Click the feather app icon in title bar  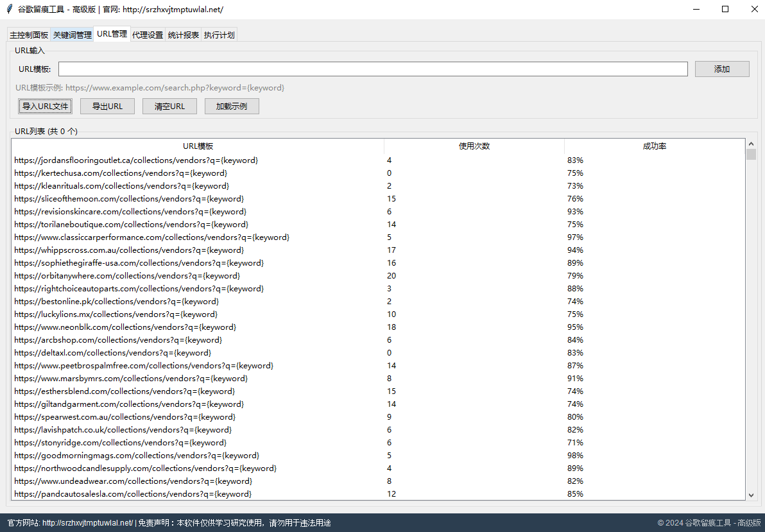9,10
